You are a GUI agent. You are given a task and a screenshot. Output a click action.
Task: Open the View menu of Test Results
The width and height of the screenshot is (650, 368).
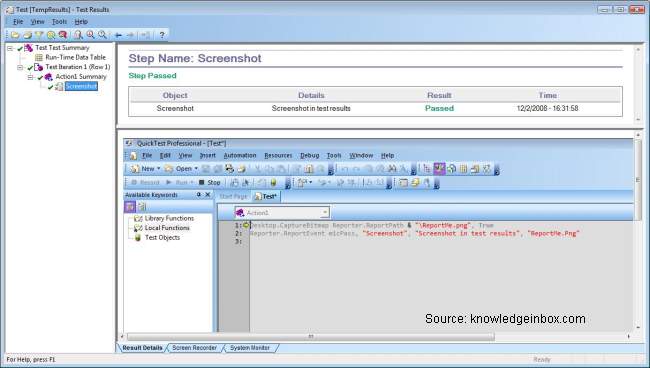37,22
